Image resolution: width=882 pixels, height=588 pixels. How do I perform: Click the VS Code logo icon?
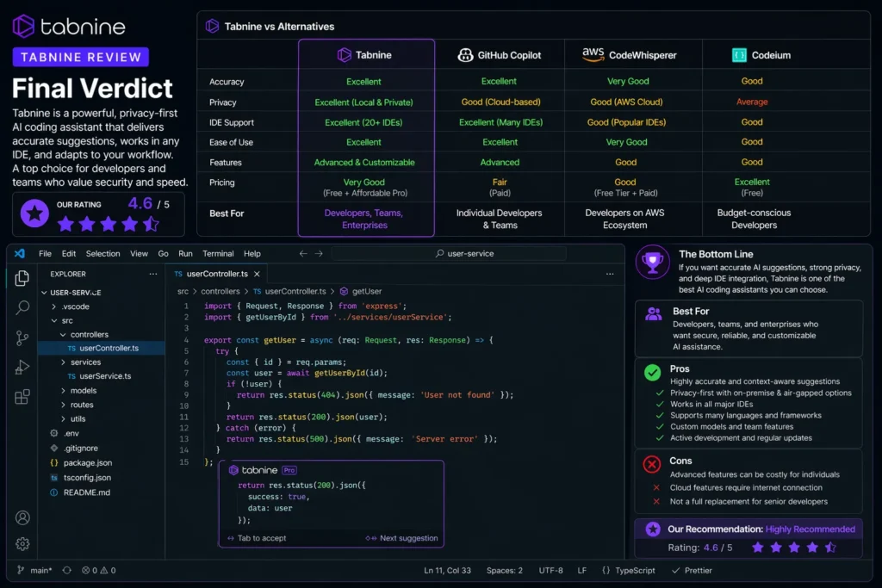coord(20,253)
